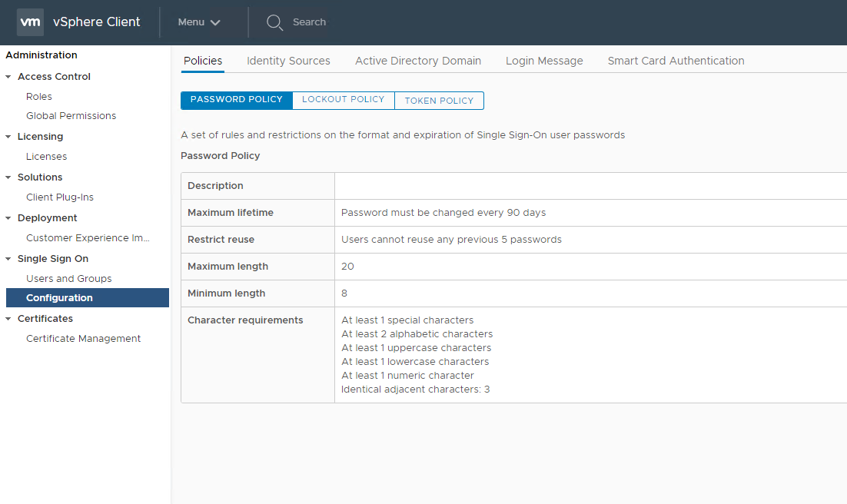Show the Lockout Policy view
This screenshot has height=504, width=847.
(x=343, y=100)
